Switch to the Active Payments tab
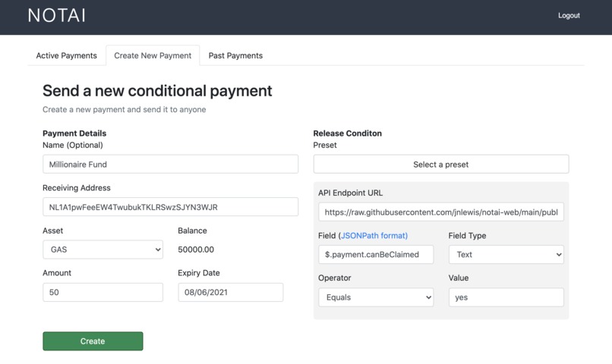The height and width of the screenshot is (364, 612). tap(66, 55)
